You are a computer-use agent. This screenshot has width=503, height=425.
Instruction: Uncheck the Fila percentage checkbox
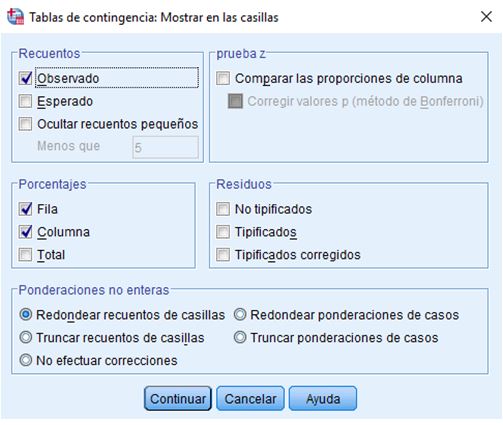coord(26,209)
